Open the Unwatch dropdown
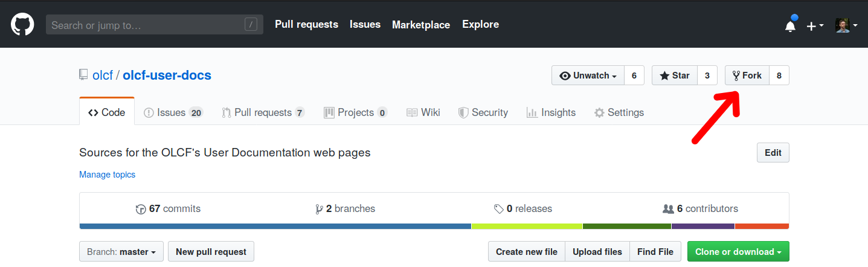Viewport: 868px width, 267px height. click(588, 76)
